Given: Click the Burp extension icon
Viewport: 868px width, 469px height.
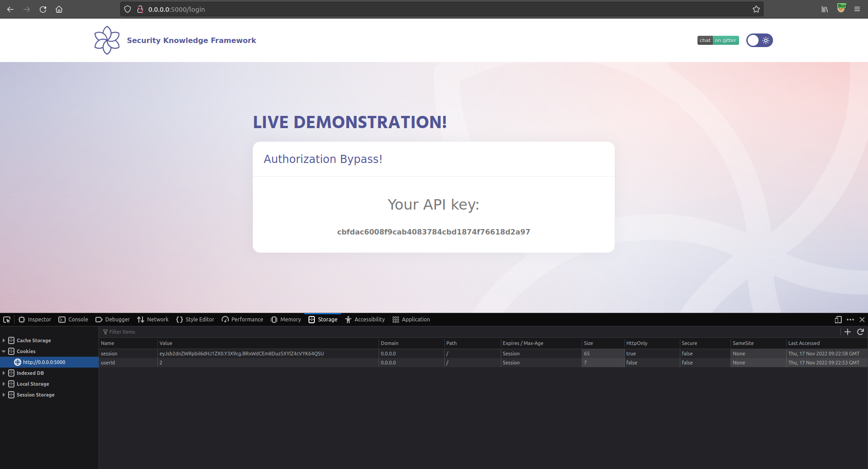Looking at the screenshot, I should tap(841, 8).
